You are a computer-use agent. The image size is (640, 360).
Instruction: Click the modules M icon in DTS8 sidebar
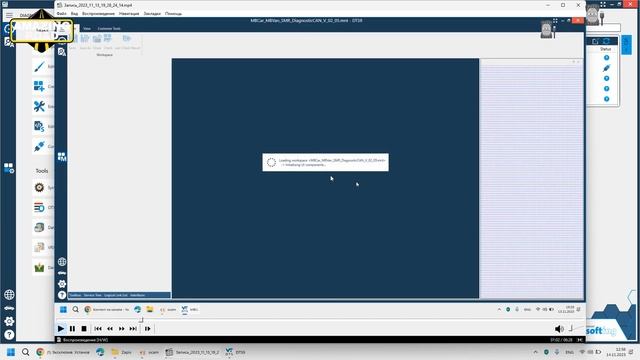click(x=62, y=157)
